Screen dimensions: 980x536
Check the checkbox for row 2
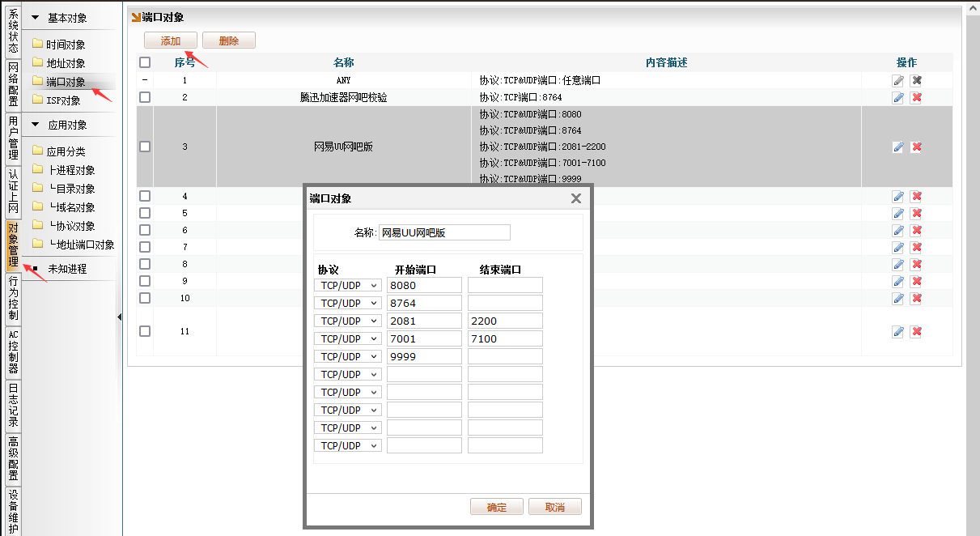(x=145, y=97)
